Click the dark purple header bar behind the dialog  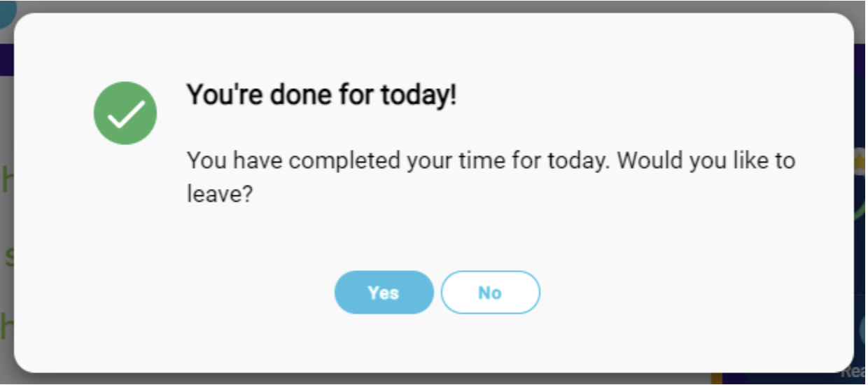(x=7, y=59)
